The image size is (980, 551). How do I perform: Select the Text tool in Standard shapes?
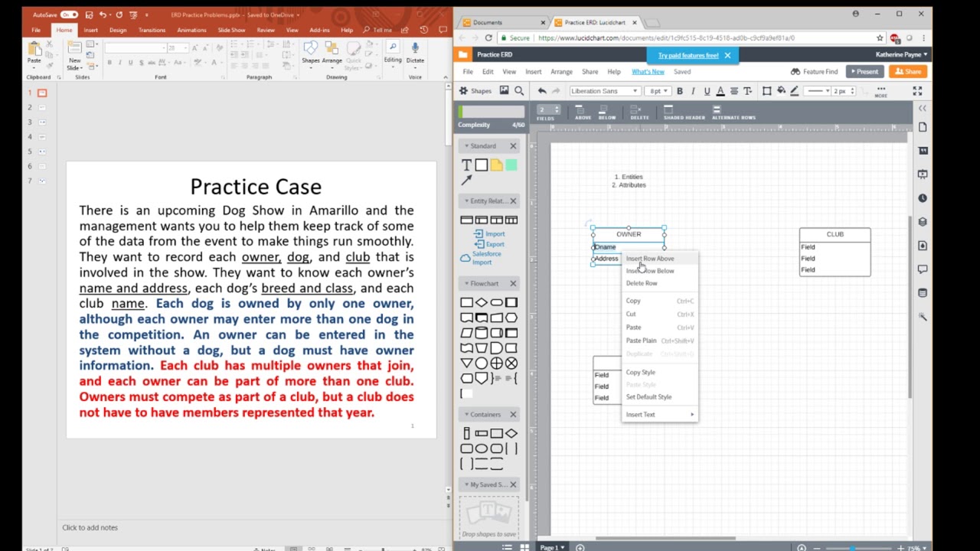click(466, 165)
